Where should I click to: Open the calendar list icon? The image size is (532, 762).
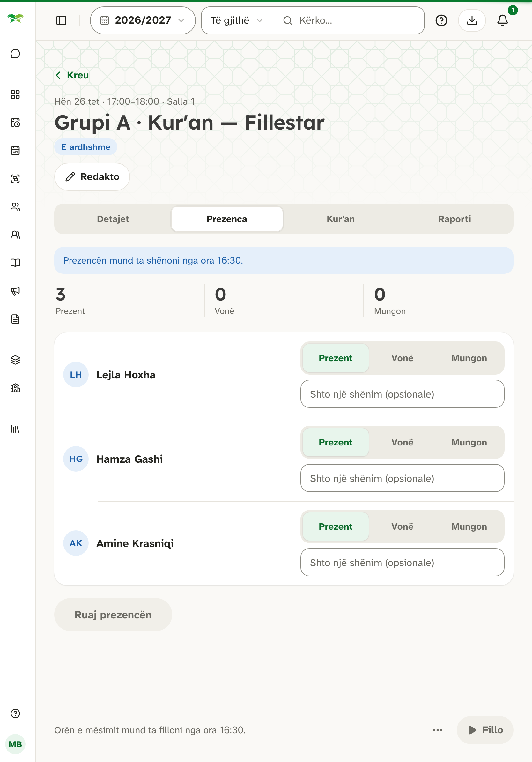[x=15, y=151]
